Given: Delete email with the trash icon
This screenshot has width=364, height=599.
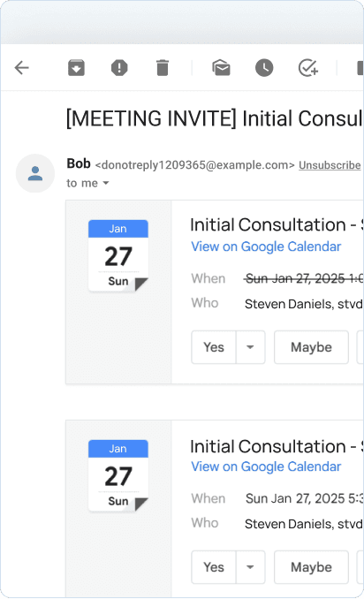Looking at the screenshot, I should [x=163, y=68].
